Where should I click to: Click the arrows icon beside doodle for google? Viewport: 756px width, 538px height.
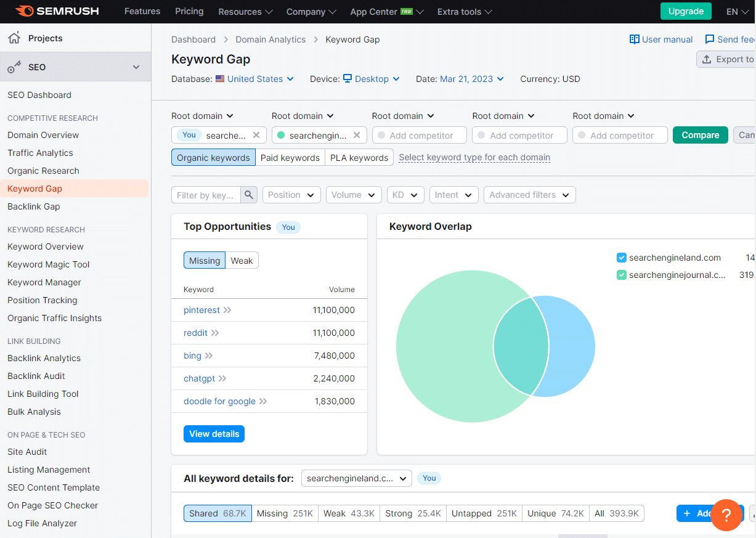tap(263, 401)
